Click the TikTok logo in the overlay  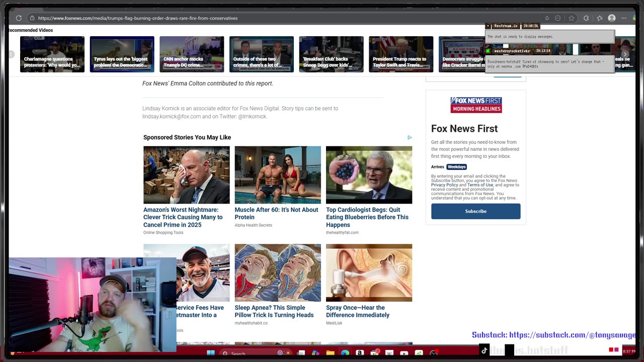coord(484,350)
